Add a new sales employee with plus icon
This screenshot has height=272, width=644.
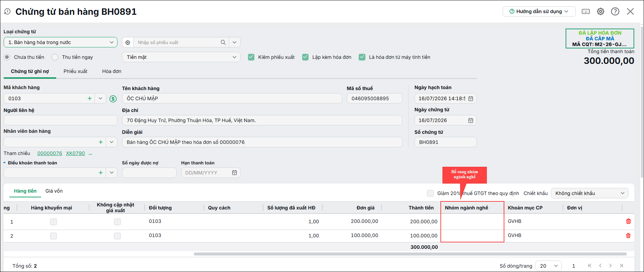coord(101,142)
